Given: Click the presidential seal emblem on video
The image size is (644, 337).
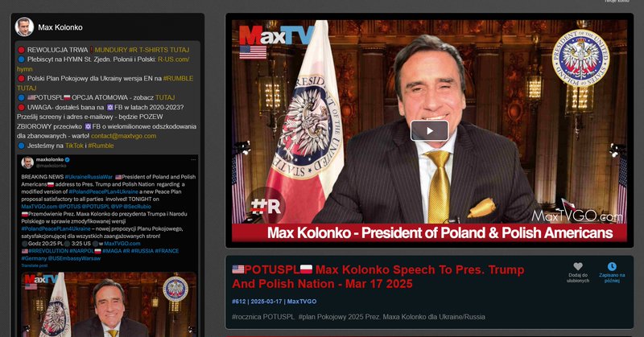Looking at the screenshot, I should 580,57.
